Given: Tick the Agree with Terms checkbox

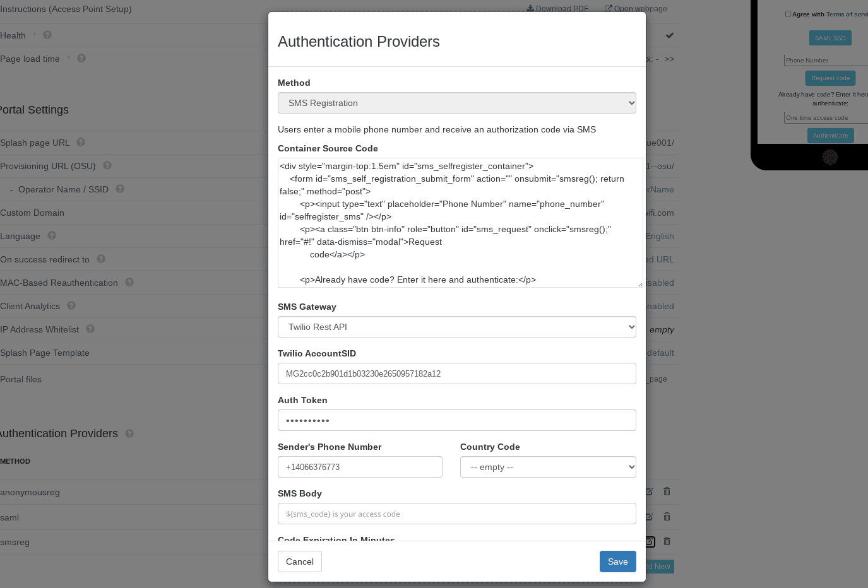Looking at the screenshot, I should coord(788,14).
